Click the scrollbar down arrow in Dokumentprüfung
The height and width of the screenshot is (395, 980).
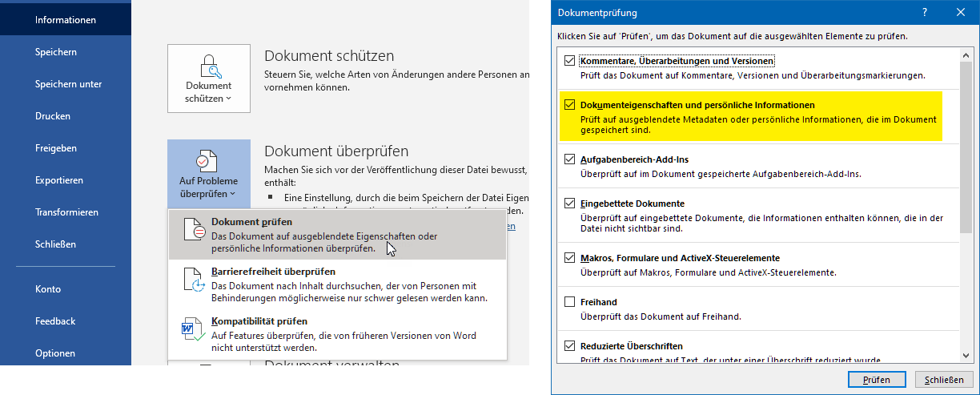967,357
